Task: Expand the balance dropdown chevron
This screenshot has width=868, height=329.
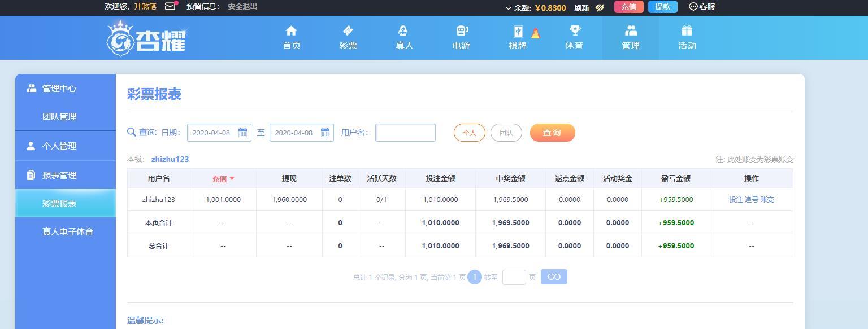Action: click(508, 8)
